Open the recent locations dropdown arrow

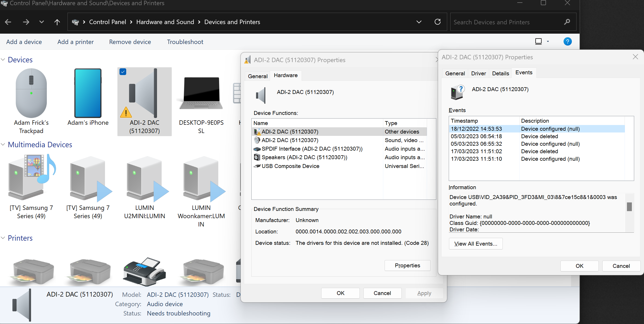(42, 22)
